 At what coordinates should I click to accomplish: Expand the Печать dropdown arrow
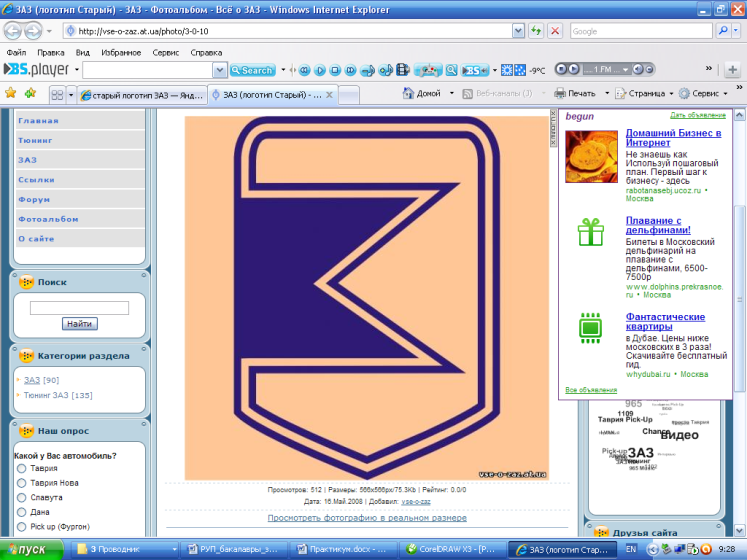607,93
